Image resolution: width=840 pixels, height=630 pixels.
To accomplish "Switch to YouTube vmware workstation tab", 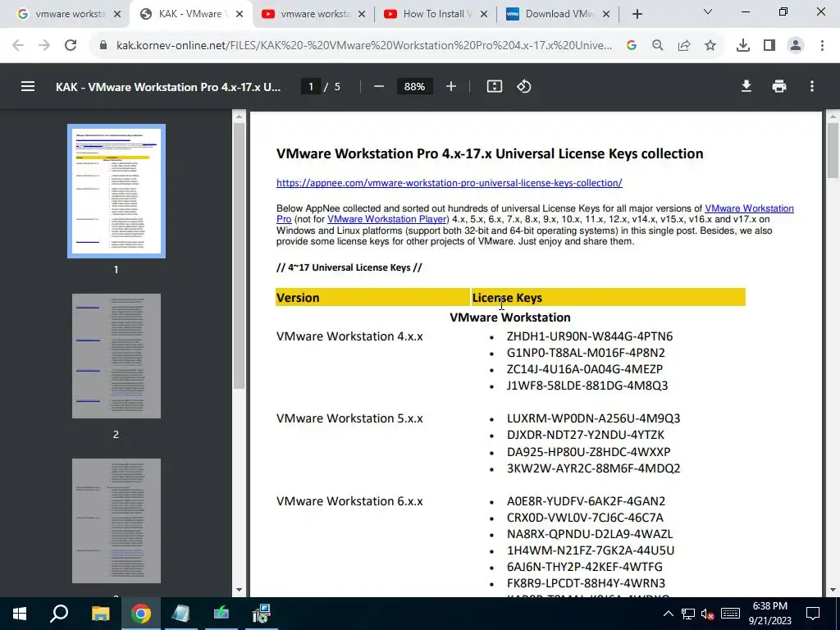I will [313, 14].
